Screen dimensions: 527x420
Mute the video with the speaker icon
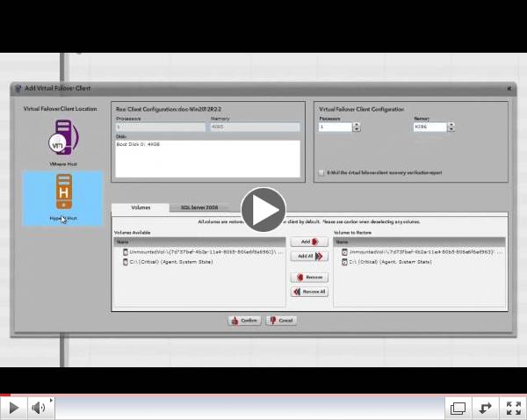click(x=39, y=408)
